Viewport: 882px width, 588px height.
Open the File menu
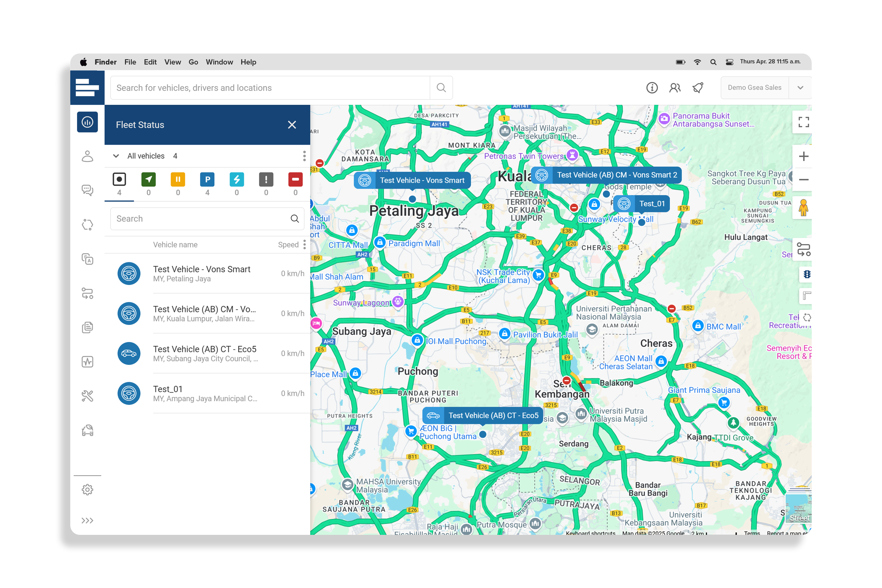click(x=130, y=62)
